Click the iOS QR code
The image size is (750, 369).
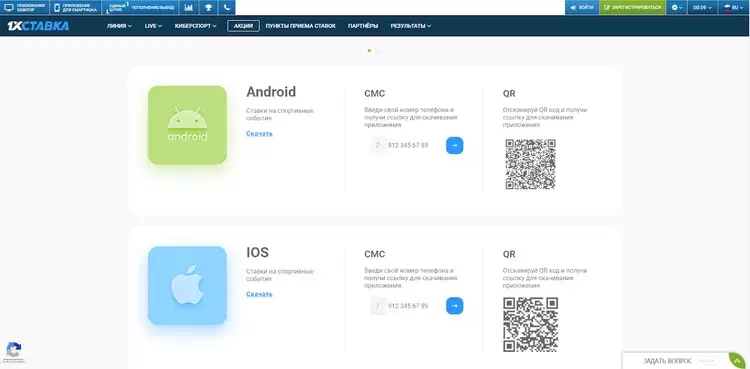[x=530, y=324]
